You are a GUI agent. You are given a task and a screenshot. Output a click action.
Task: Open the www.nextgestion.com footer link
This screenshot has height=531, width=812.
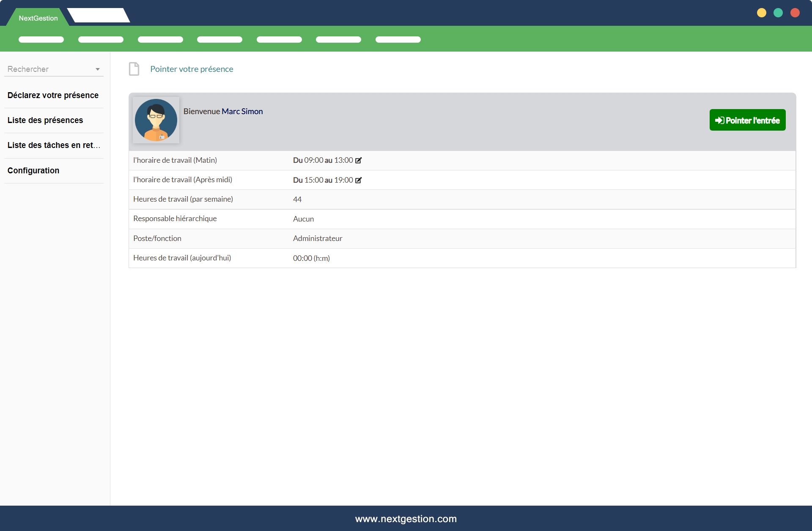406,519
